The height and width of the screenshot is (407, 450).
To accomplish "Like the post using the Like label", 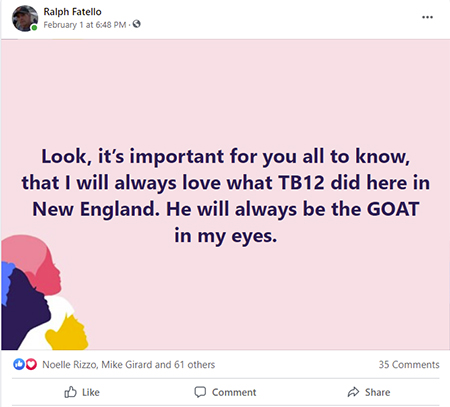I will tap(91, 392).
